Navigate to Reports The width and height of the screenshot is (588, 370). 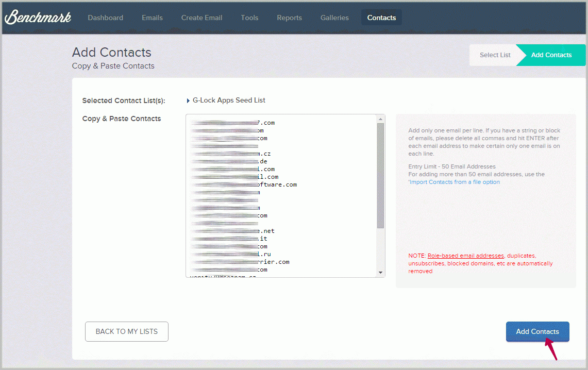point(289,18)
